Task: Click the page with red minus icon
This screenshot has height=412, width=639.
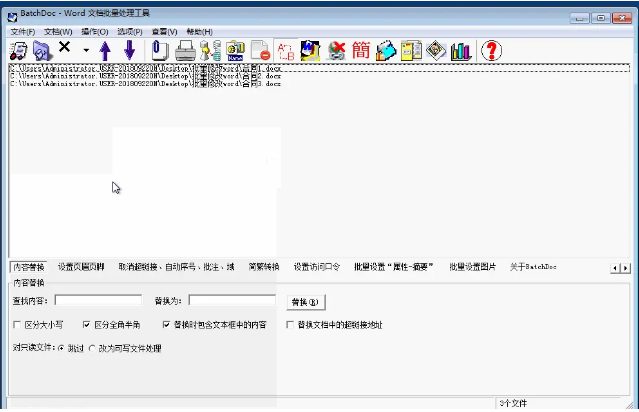Action: pyautogui.click(x=260, y=51)
